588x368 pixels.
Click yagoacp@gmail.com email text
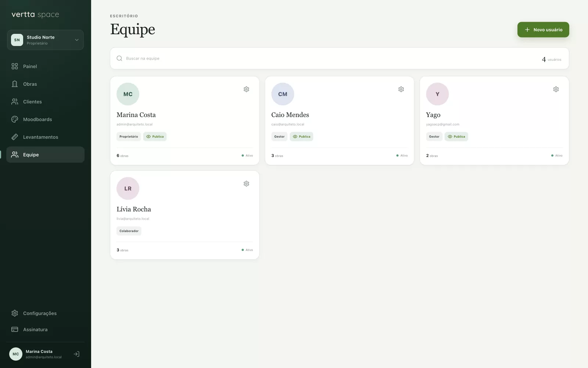pyautogui.click(x=442, y=124)
